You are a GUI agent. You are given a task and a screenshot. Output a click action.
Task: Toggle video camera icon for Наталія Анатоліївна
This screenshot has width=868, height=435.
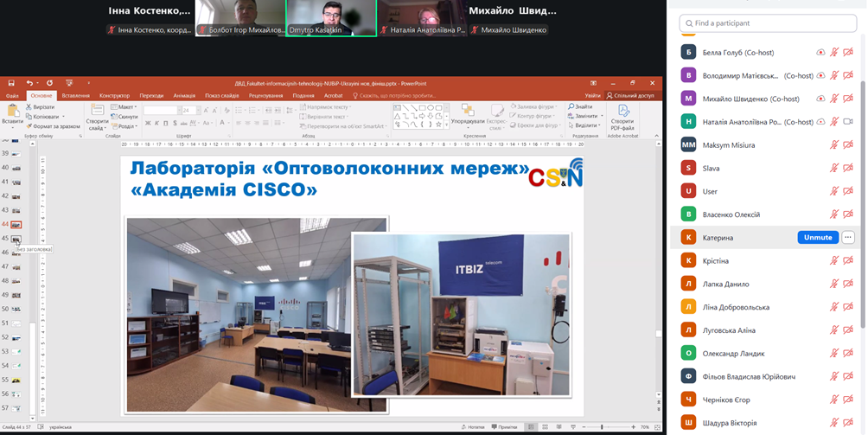849,122
